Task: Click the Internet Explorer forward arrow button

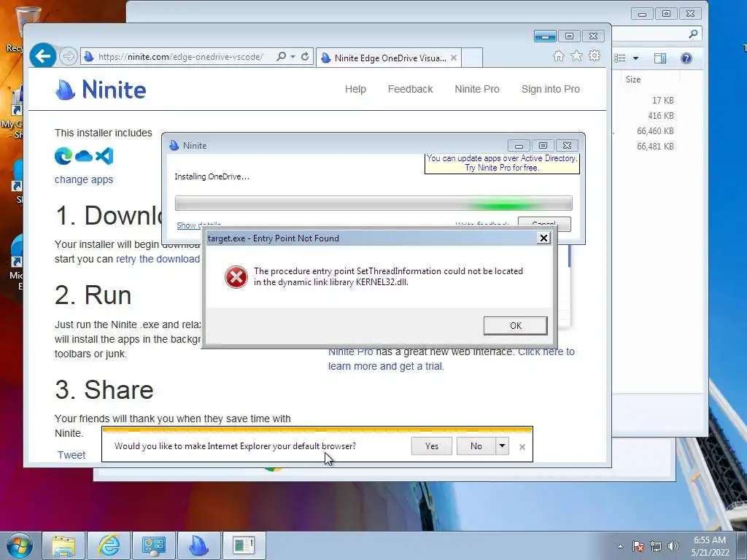Action: pyautogui.click(x=69, y=57)
